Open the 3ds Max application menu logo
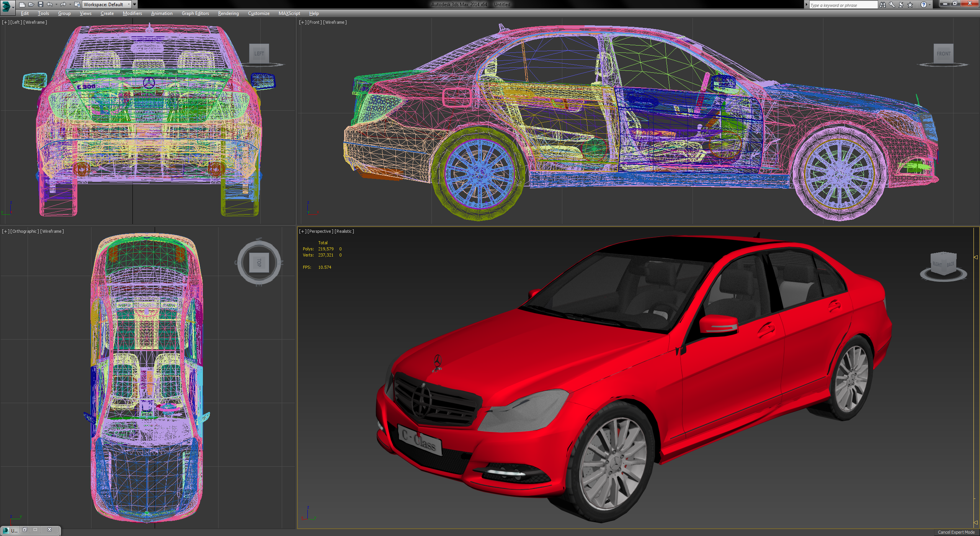Viewport: 980px width, 536px height. click(x=7, y=6)
